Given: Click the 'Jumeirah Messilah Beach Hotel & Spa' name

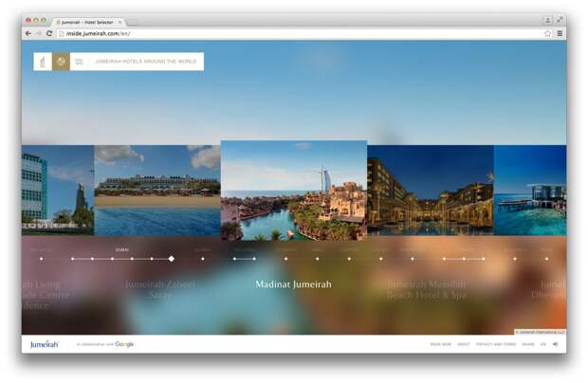Looking at the screenshot, I should [427, 289].
